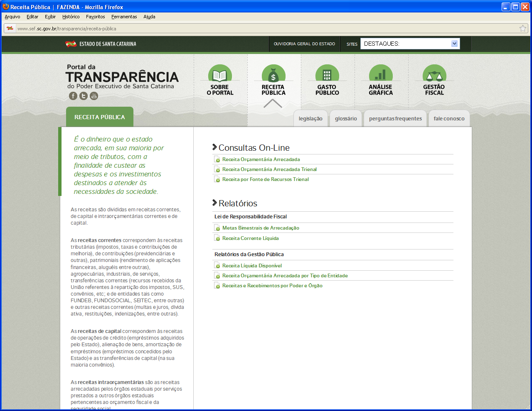This screenshot has width=532, height=411.
Task: Click the URL address bar field
Action: pyautogui.click(x=266, y=28)
